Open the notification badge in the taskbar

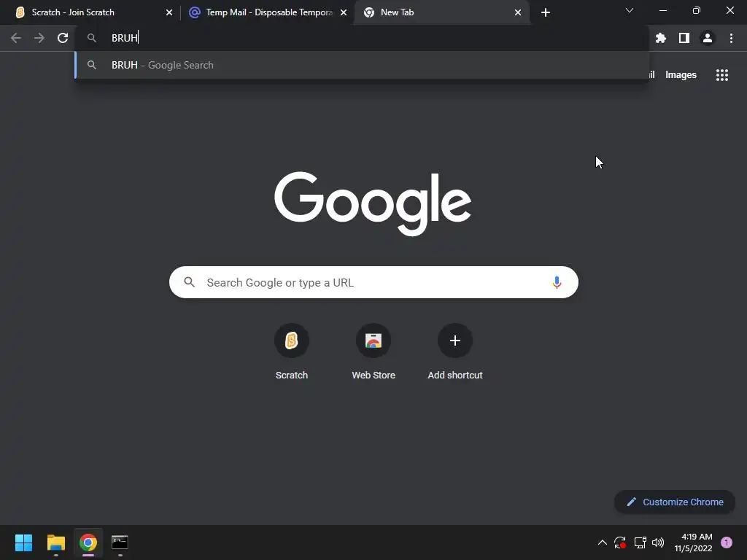pos(727,542)
